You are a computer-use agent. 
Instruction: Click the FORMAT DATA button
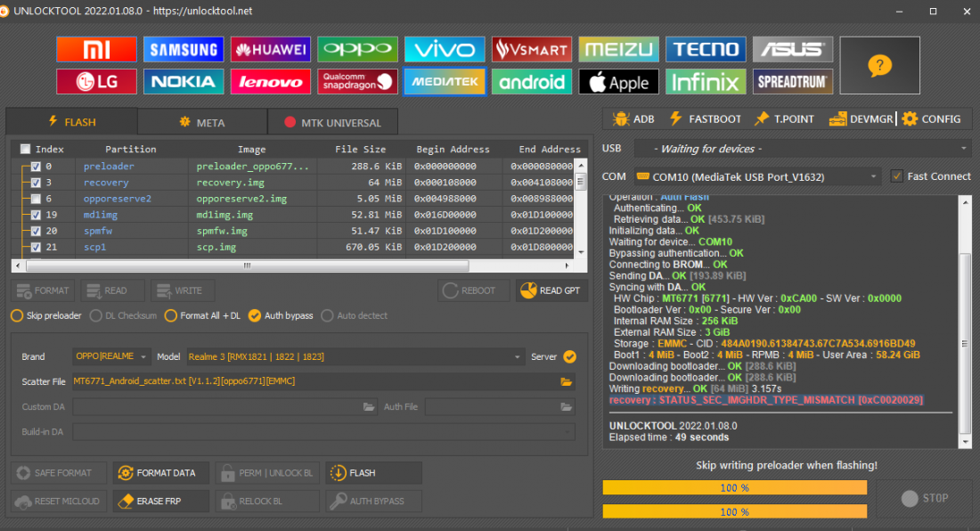[x=160, y=473]
